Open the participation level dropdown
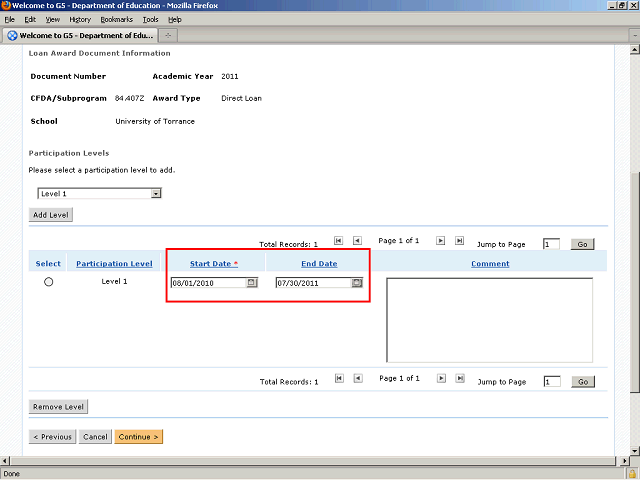640x480 pixels. tap(156, 193)
